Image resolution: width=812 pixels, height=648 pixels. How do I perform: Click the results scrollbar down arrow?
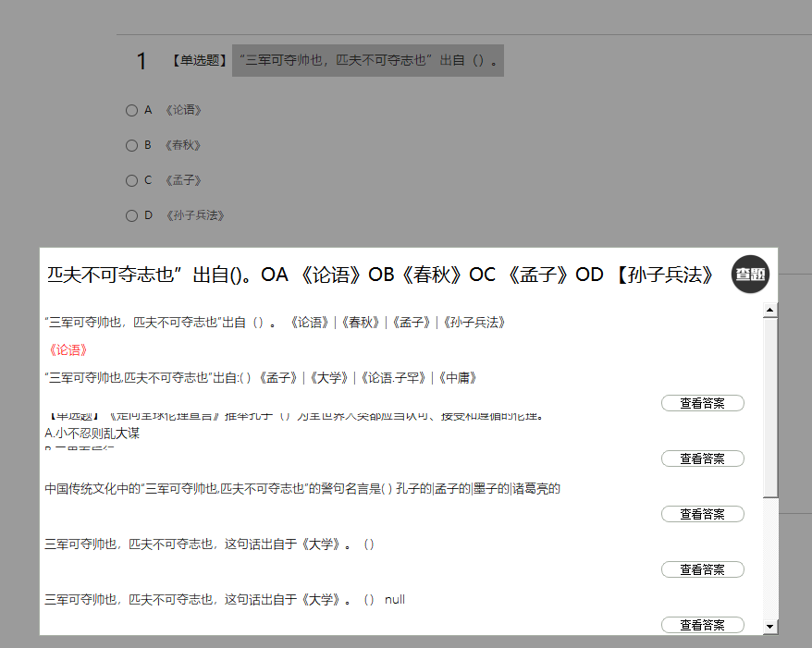(769, 626)
